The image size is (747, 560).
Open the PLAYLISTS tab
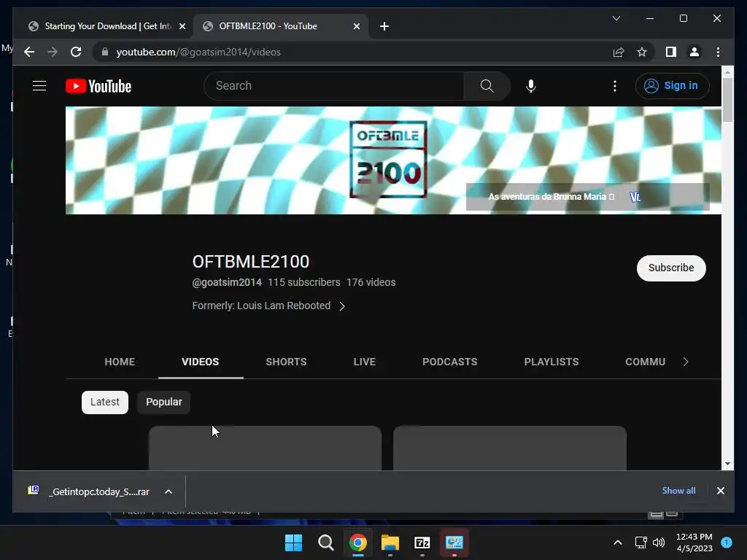pos(551,362)
